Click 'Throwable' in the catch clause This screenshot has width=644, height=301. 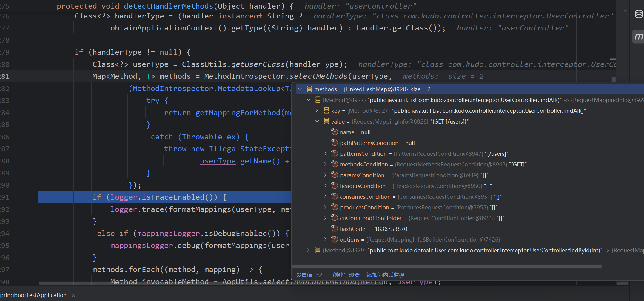(x=202, y=137)
